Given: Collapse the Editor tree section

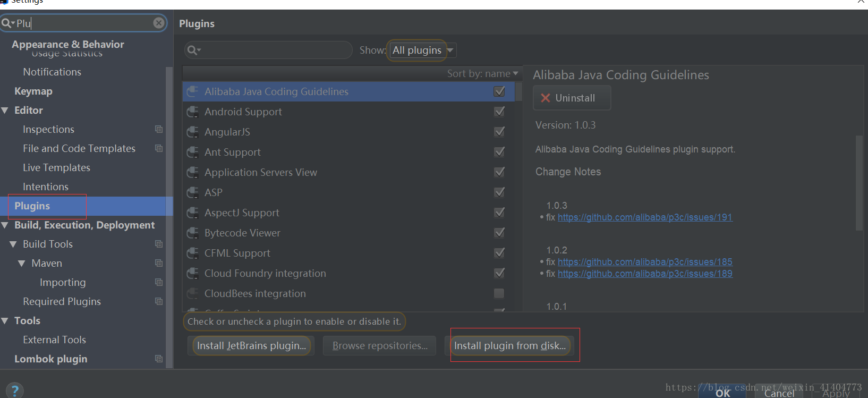Looking at the screenshot, I should click(x=5, y=111).
